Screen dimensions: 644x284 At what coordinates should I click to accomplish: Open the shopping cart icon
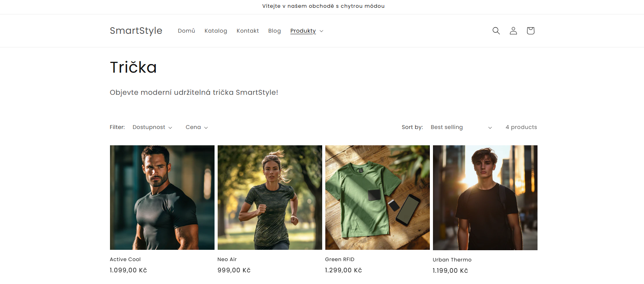pos(530,31)
